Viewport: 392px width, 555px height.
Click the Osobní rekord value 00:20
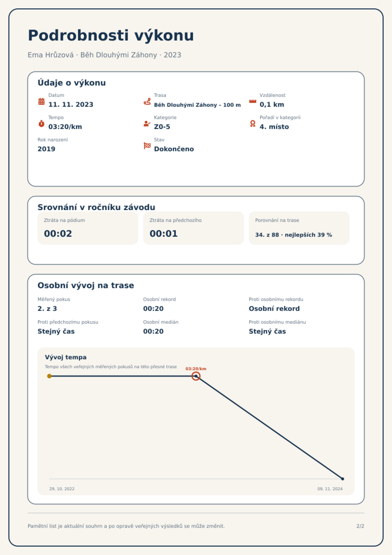point(153,309)
